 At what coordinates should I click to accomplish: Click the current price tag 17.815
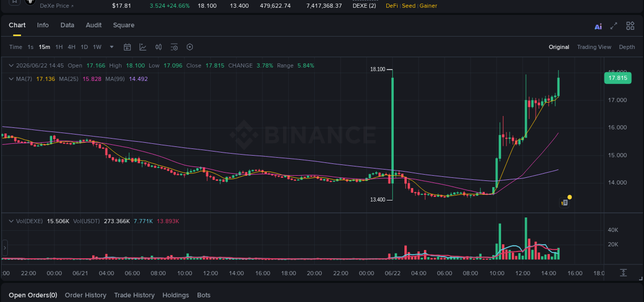click(618, 78)
